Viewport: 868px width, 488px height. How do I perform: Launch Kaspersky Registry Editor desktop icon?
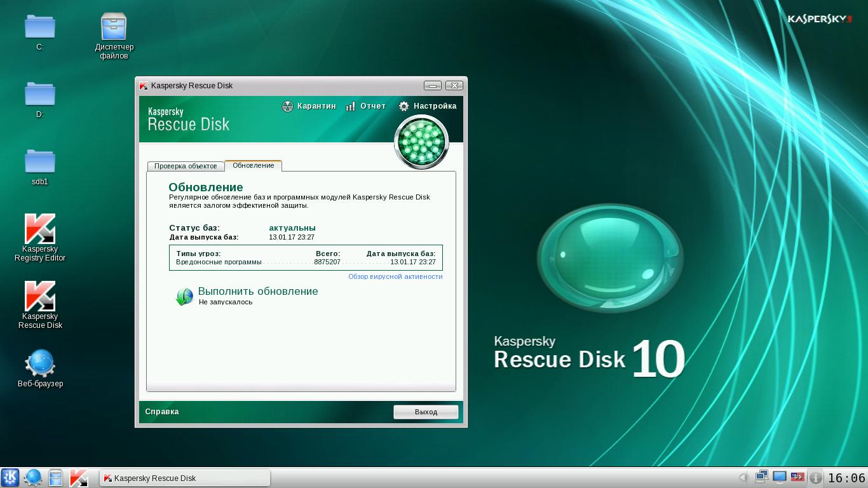click(40, 229)
